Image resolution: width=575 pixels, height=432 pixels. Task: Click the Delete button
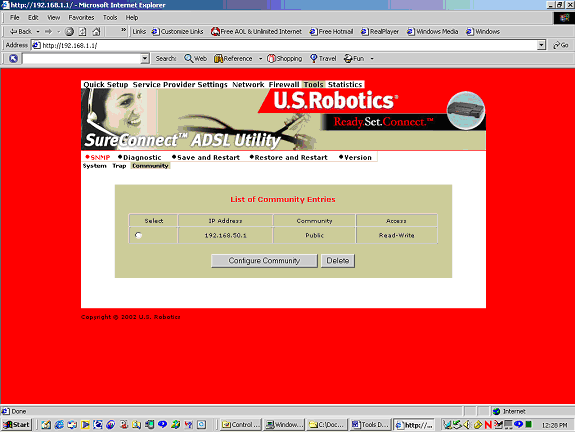[338, 261]
